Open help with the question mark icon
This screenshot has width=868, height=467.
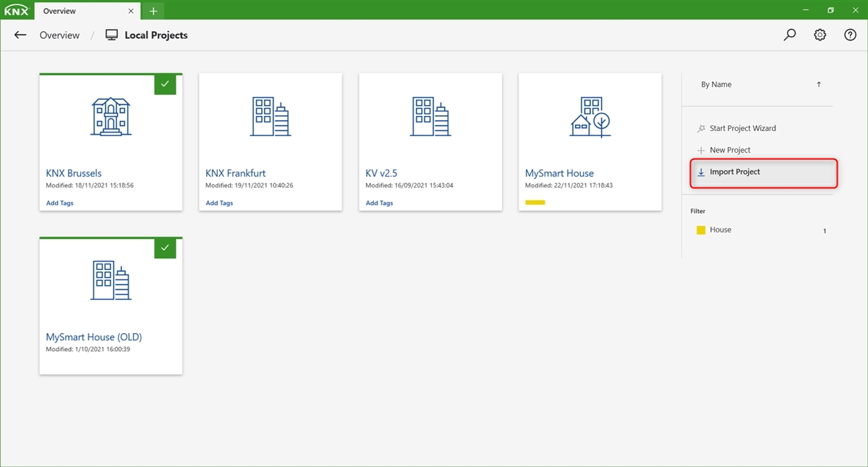pos(850,35)
